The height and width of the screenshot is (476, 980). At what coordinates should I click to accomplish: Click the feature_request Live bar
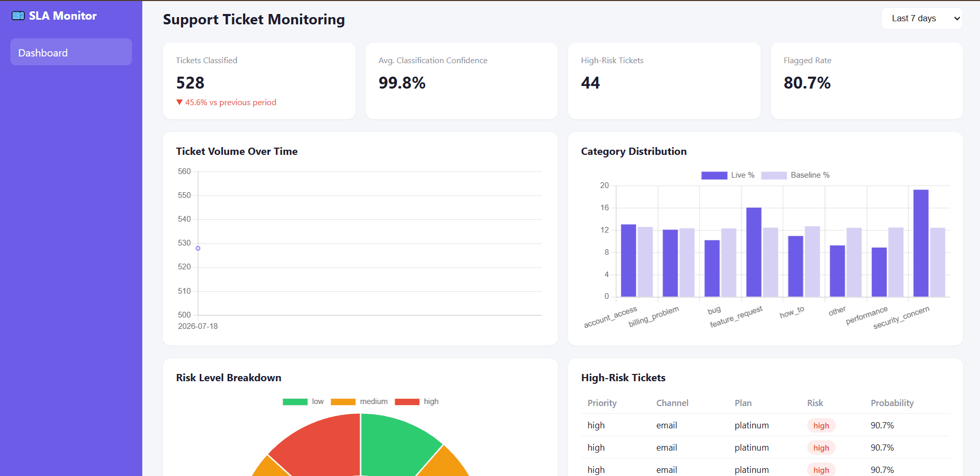point(754,252)
